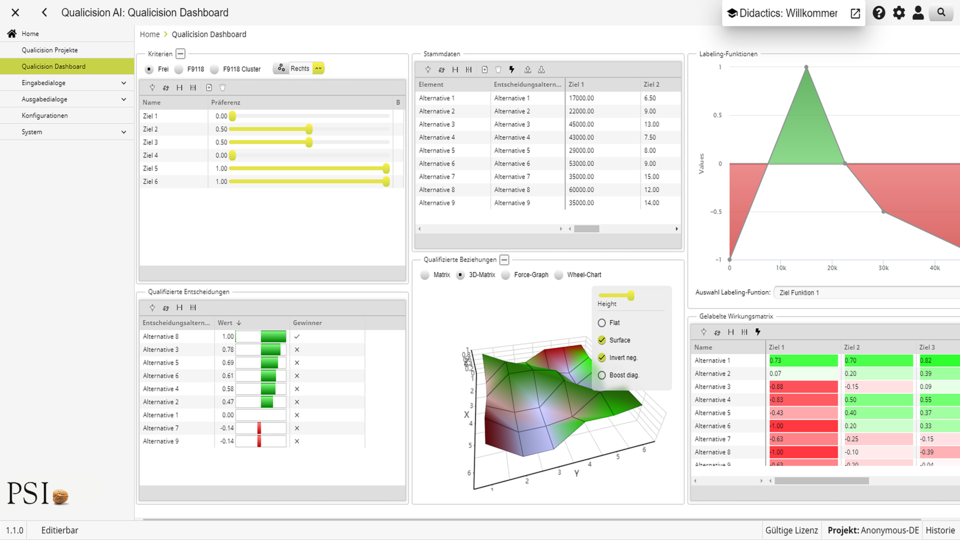Open the help question mark icon

[879, 13]
